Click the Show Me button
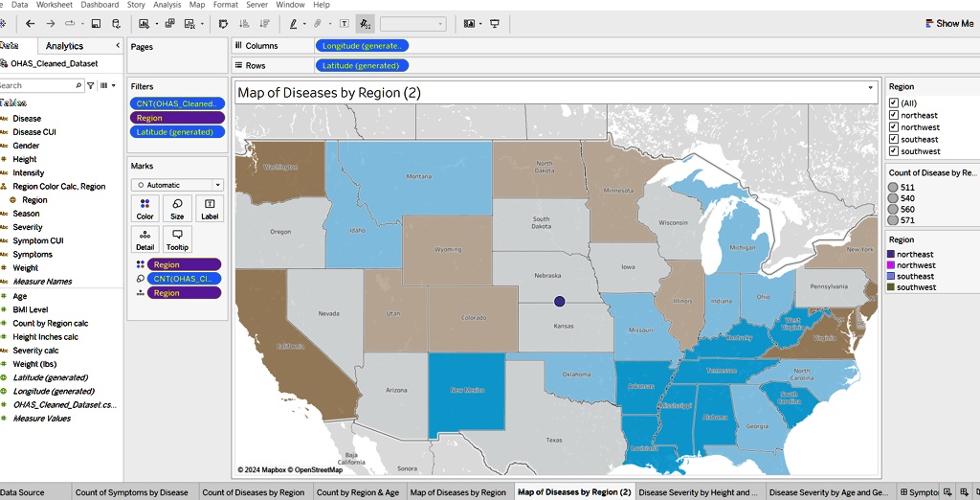 [949, 24]
